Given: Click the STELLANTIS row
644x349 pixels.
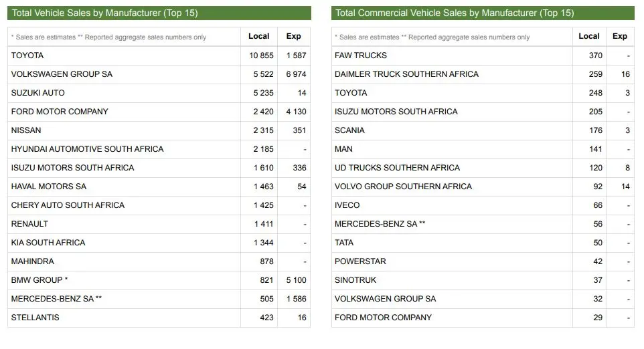Looking at the screenshot, I should click(x=159, y=318).
